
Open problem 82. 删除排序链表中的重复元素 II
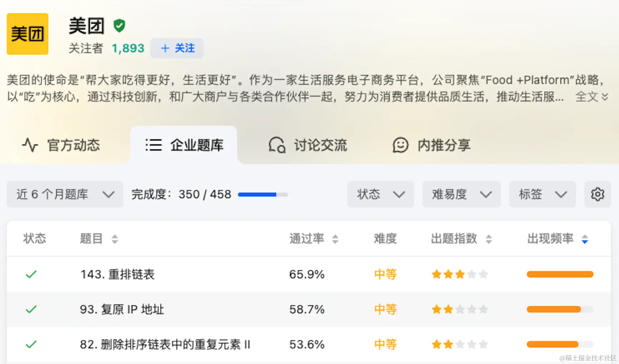pos(165,344)
